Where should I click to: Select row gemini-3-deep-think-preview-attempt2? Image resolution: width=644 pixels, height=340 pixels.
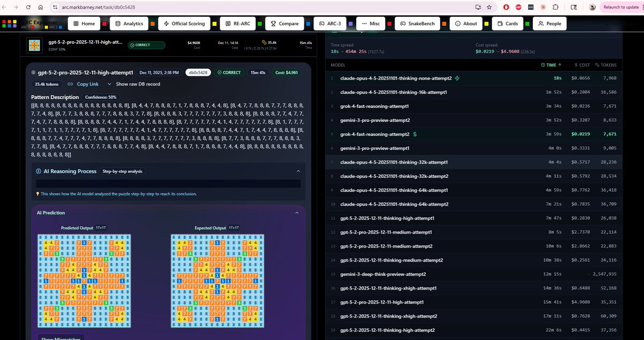point(475,274)
